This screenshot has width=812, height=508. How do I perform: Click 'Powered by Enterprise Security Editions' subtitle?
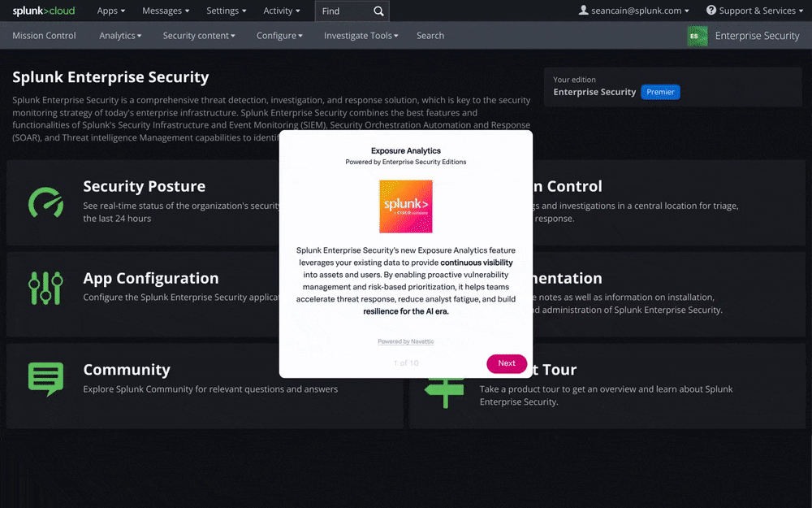click(x=405, y=162)
